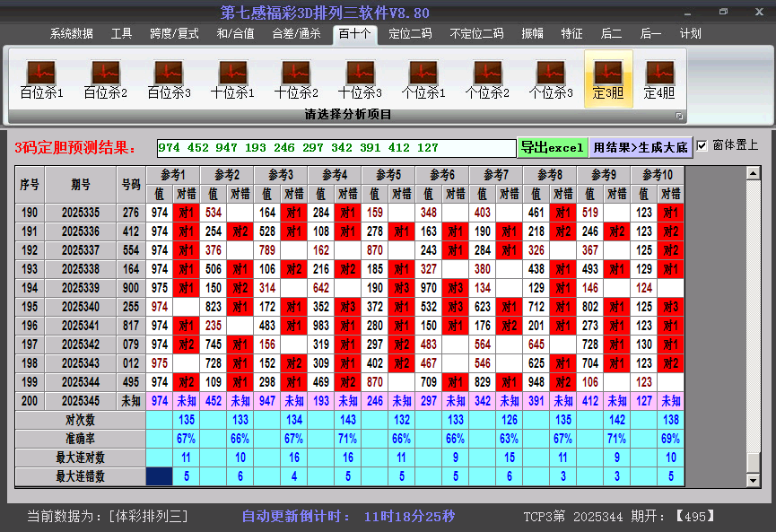Screen dimensions: 776x532
Task: Click the 百位杀1 analysis icon
Action: [x=41, y=79]
